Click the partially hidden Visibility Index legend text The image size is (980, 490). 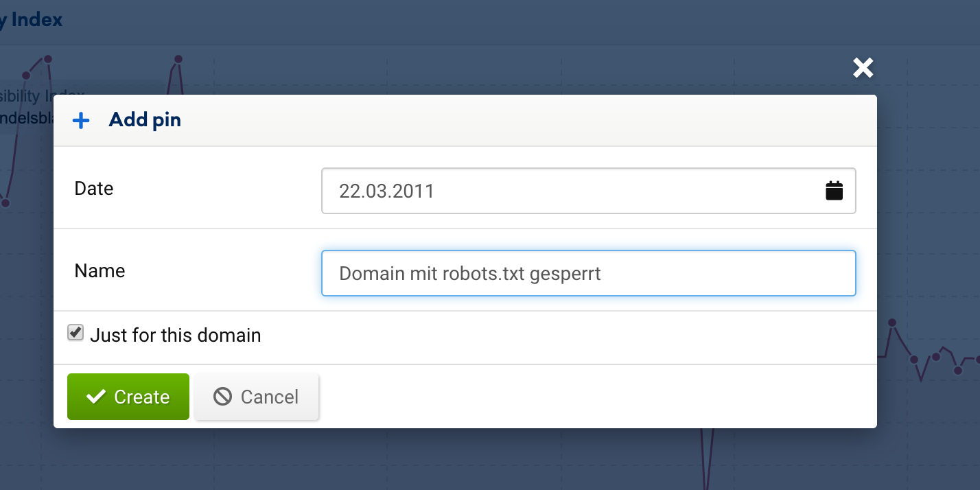tap(41, 95)
